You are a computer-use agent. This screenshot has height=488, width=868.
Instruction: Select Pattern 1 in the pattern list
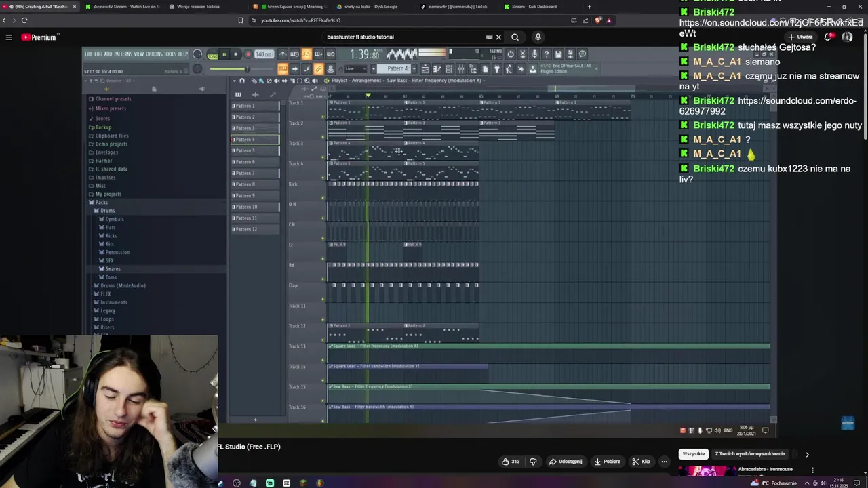pyautogui.click(x=255, y=106)
